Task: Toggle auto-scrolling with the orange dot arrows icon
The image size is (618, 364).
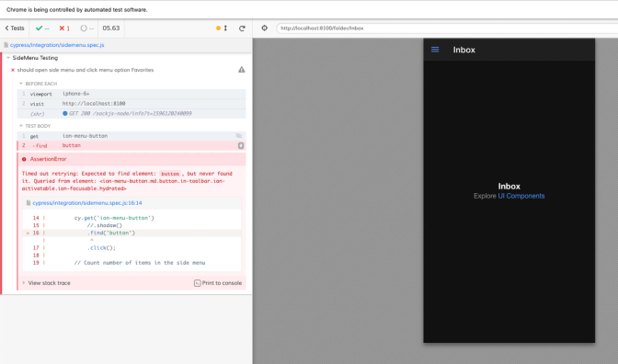Action: point(222,28)
